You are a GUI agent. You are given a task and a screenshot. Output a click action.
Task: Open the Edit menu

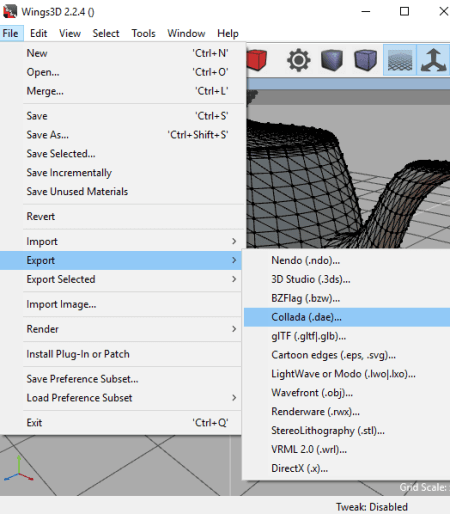[38, 33]
